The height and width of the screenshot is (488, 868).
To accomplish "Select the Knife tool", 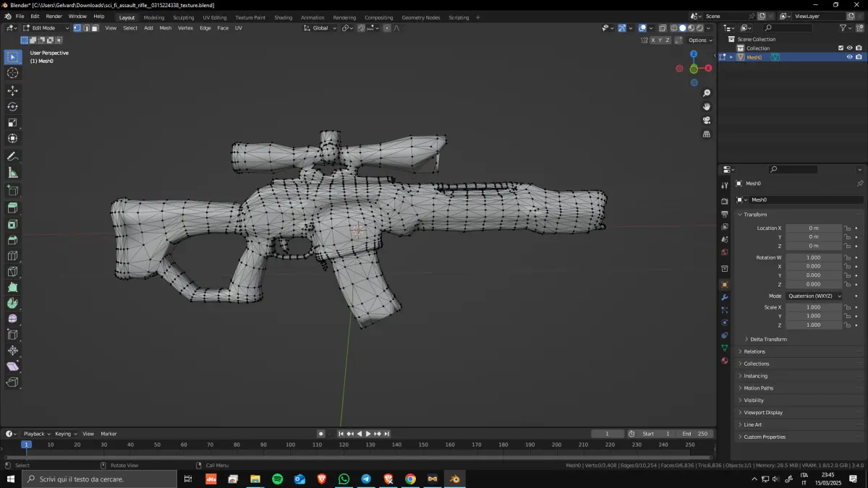I will pos(13,272).
